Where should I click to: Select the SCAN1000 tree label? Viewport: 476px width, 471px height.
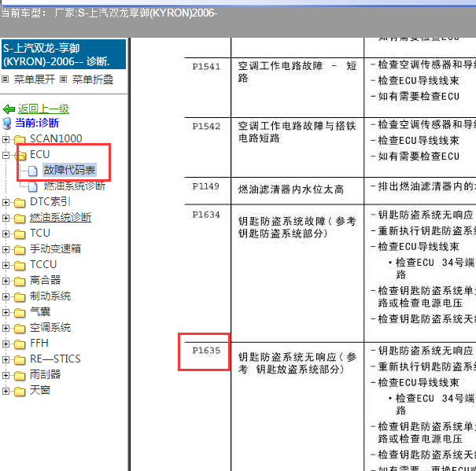[x=56, y=138]
